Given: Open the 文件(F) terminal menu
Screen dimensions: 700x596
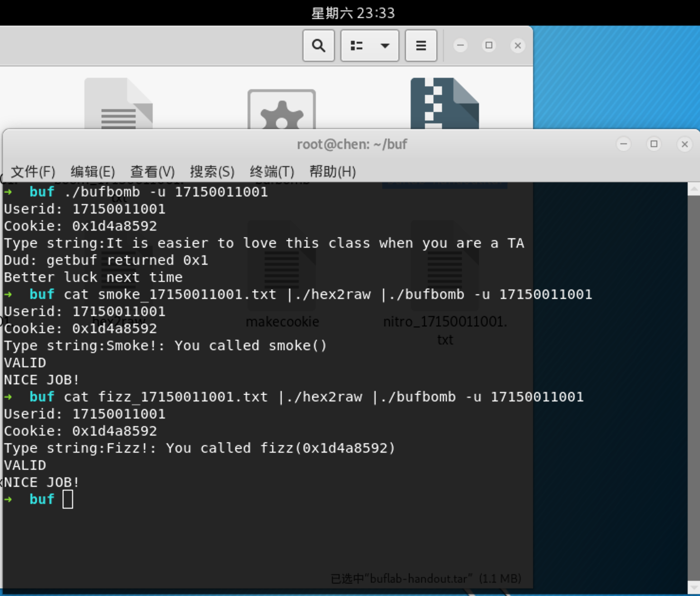Looking at the screenshot, I should [x=33, y=171].
